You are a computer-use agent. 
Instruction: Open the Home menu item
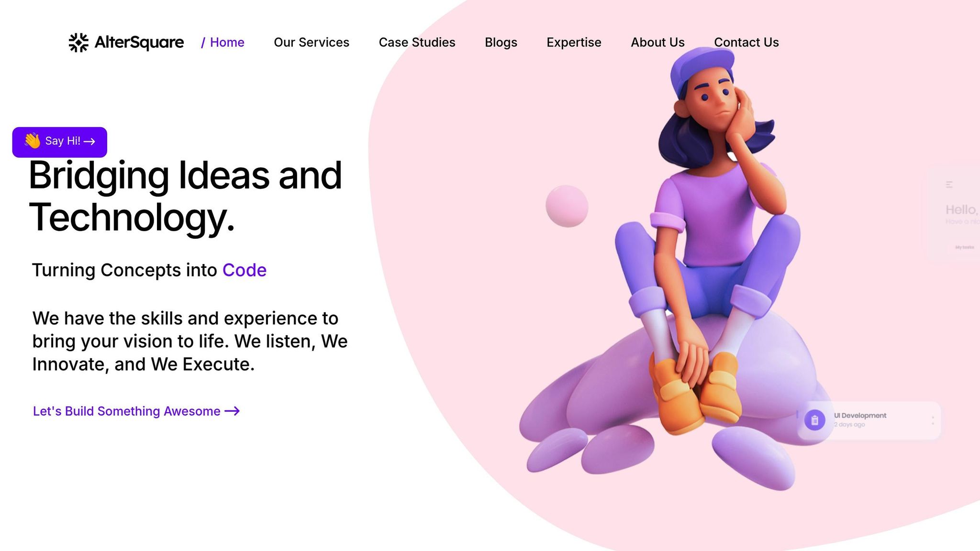pyautogui.click(x=223, y=43)
